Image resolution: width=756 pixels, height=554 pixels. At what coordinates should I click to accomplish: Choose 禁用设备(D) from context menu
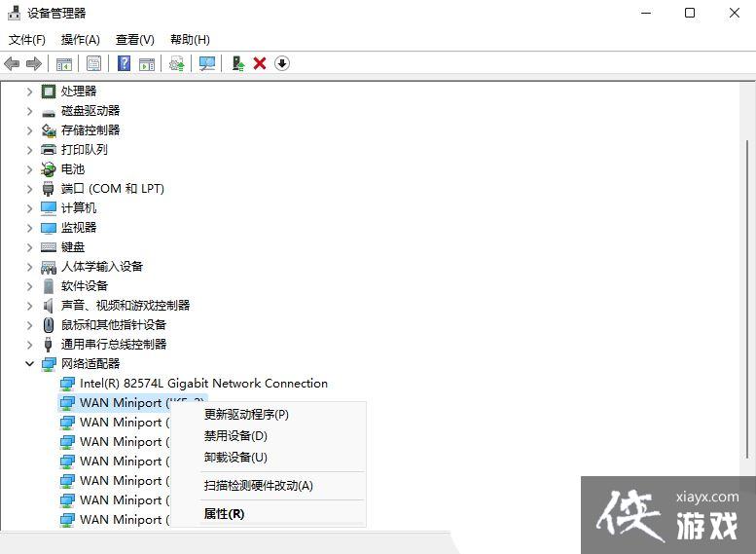tap(269, 436)
